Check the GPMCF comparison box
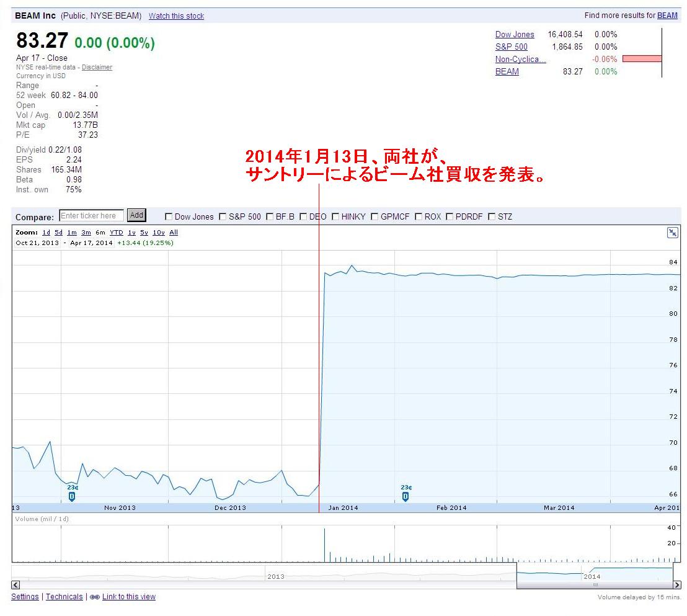The image size is (687, 616). click(x=374, y=216)
